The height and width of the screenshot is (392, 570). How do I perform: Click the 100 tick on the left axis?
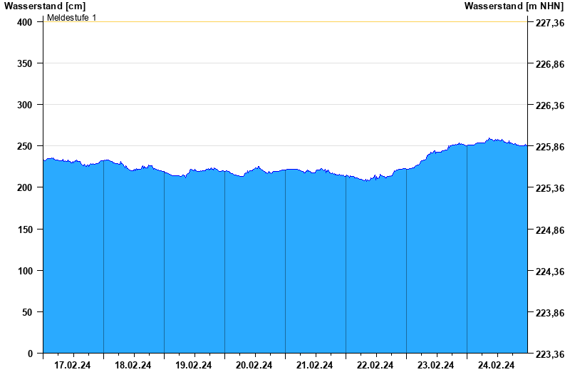(25, 271)
